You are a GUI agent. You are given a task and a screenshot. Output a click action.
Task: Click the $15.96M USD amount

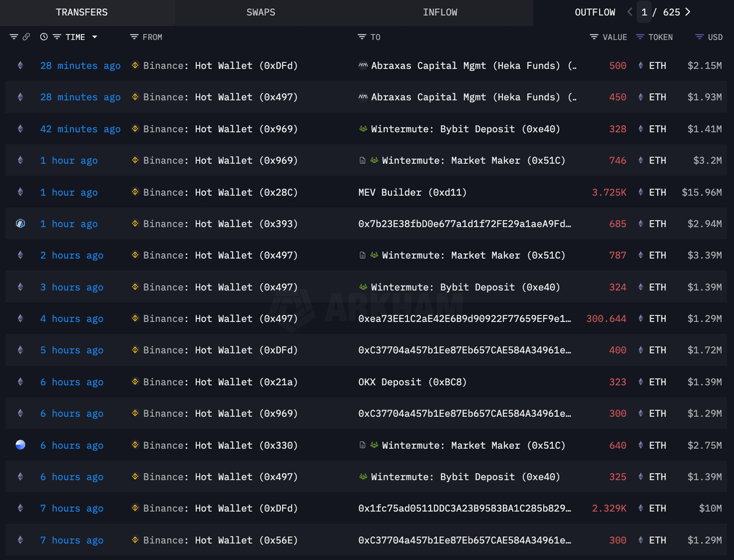(702, 192)
